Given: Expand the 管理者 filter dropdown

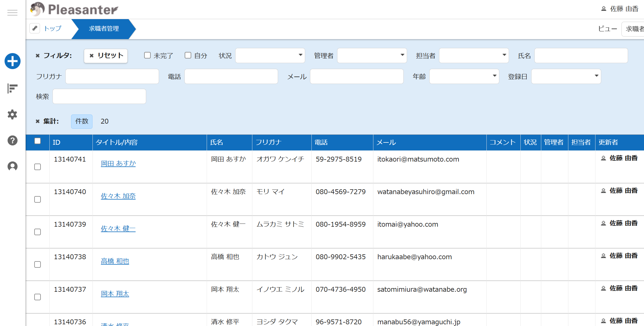Looking at the screenshot, I should coord(372,55).
